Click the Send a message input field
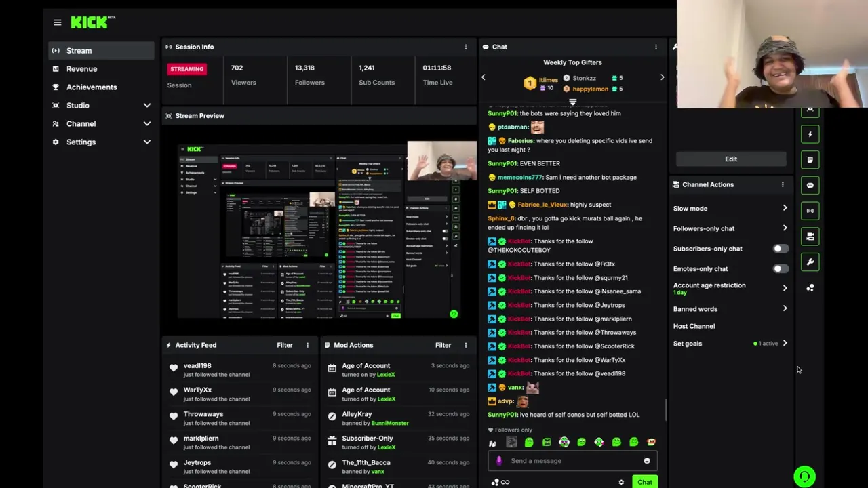 pos(572,461)
